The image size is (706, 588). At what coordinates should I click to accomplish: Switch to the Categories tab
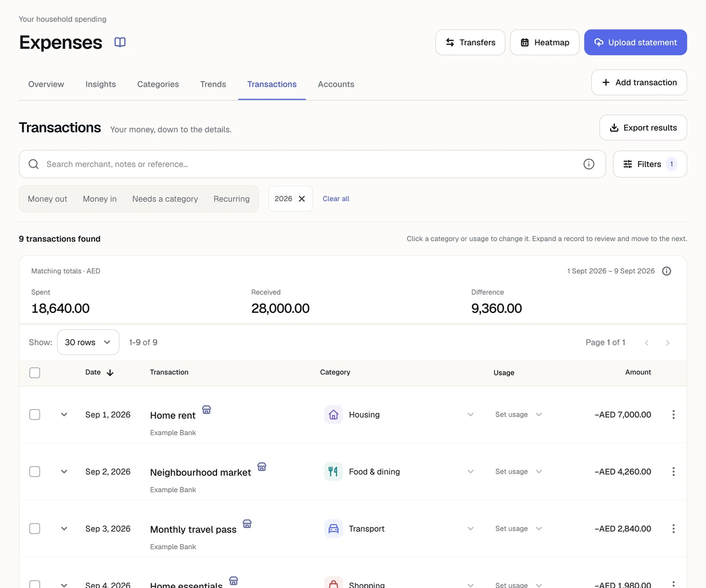click(x=158, y=84)
